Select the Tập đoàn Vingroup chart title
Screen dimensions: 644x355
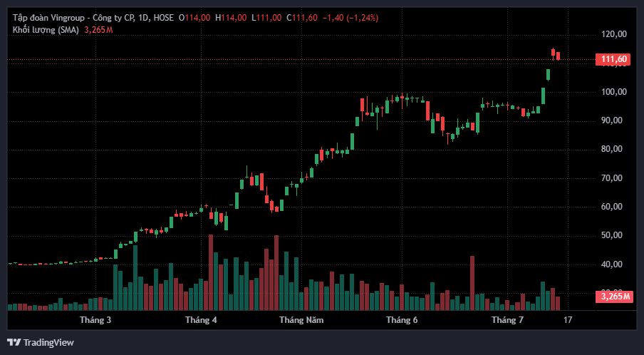click(93, 18)
